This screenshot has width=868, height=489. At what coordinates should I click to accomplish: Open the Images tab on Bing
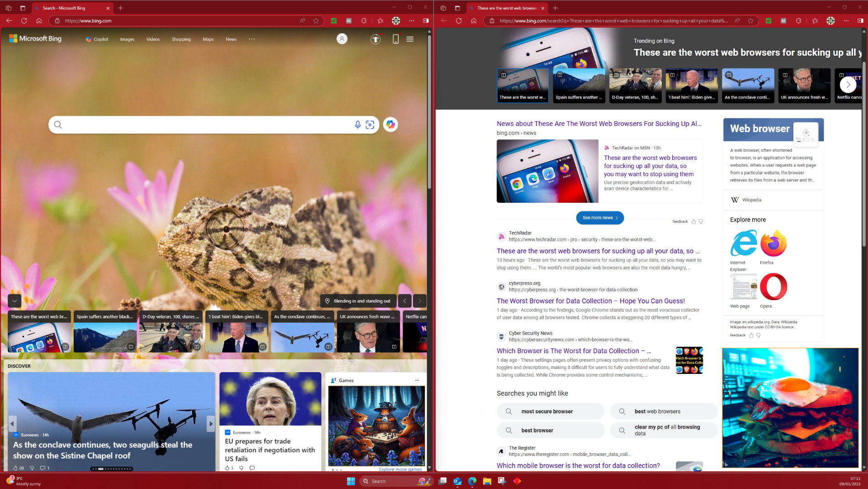(127, 39)
